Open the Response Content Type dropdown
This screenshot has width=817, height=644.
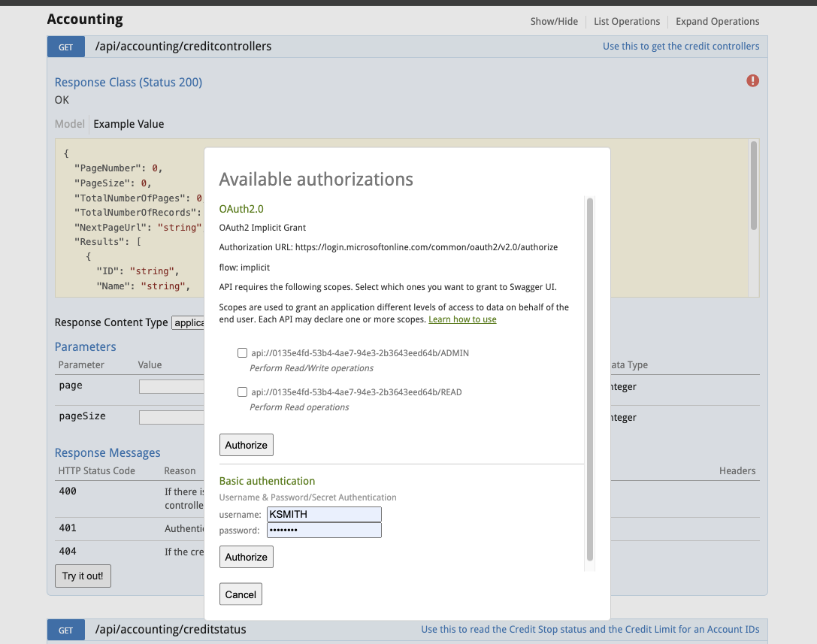pos(188,322)
